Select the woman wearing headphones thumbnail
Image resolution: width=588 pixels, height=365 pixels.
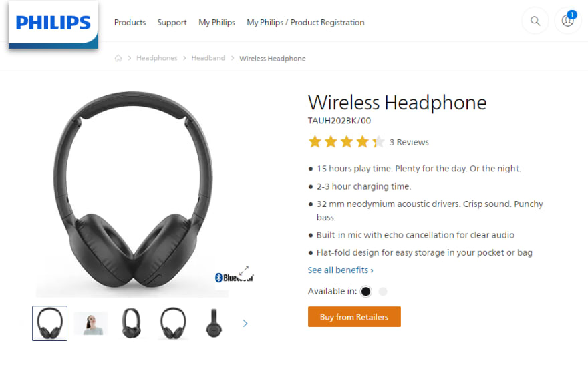point(91,324)
